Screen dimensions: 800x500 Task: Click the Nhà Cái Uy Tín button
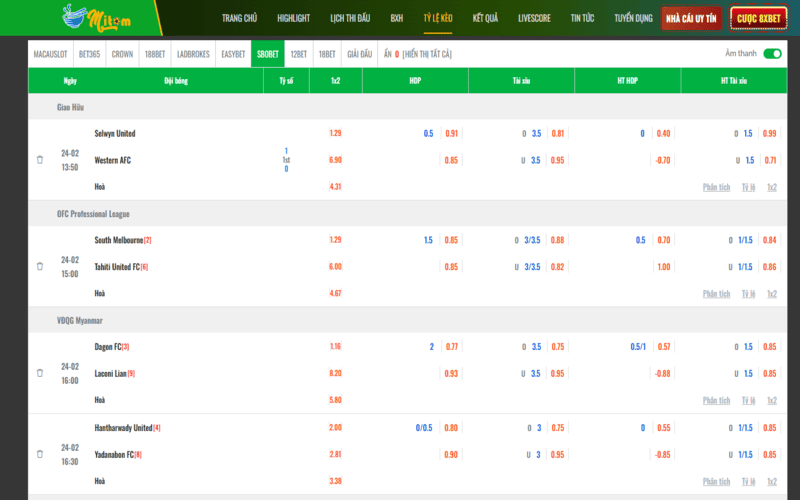[692, 18]
